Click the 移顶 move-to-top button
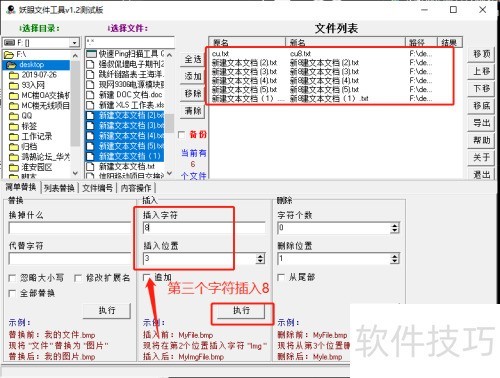500x378 pixels. point(482,54)
